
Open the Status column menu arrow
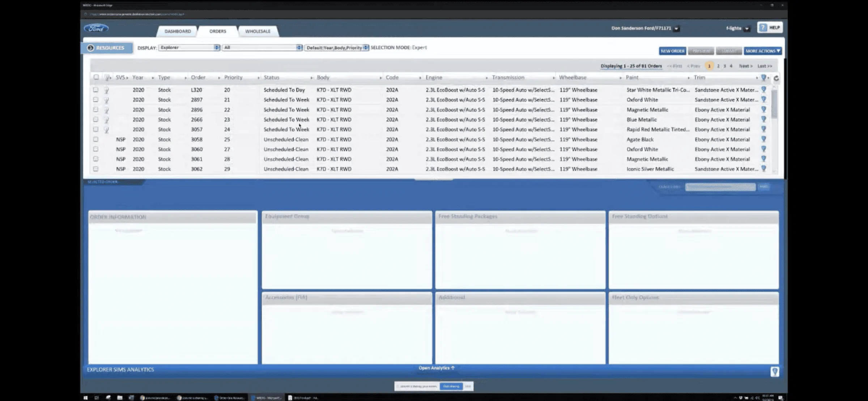(x=311, y=78)
